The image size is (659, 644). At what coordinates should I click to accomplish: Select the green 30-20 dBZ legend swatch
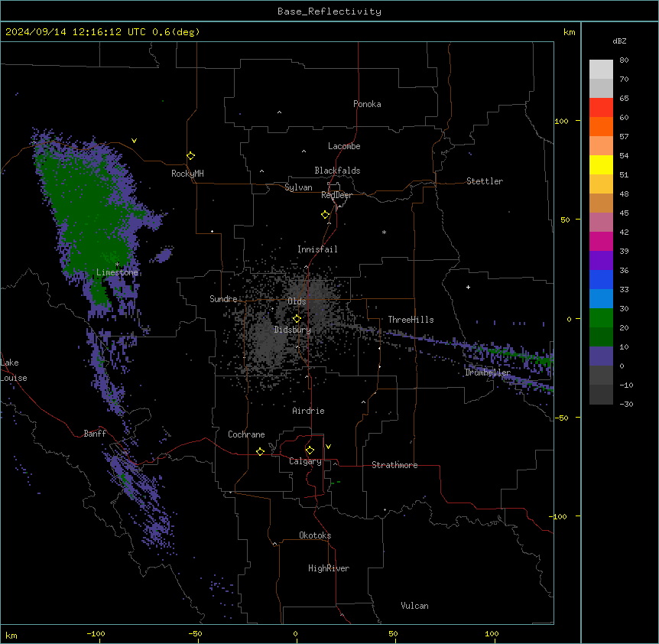[x=601, y=318]
